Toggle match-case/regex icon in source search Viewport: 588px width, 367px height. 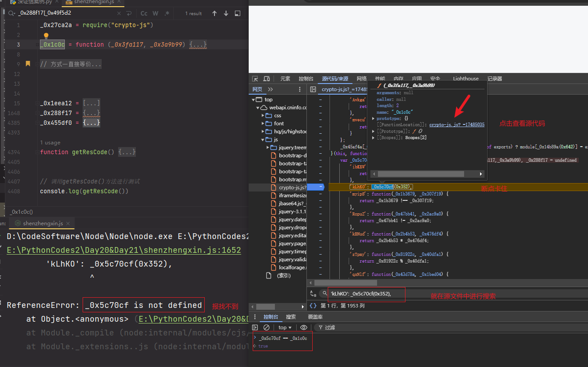click(x=313, y=294)
